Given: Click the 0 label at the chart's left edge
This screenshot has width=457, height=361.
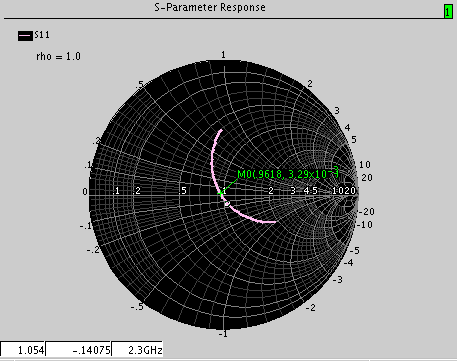Looking at the screenshot, I should click(85, 192).
